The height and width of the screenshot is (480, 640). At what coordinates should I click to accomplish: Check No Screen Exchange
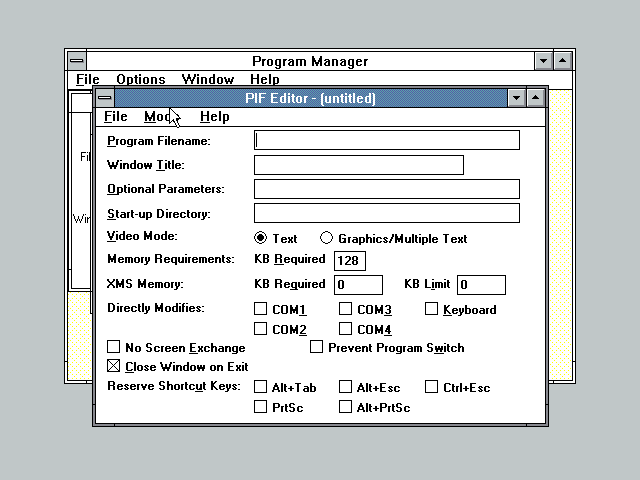click(x=113, y=347)
